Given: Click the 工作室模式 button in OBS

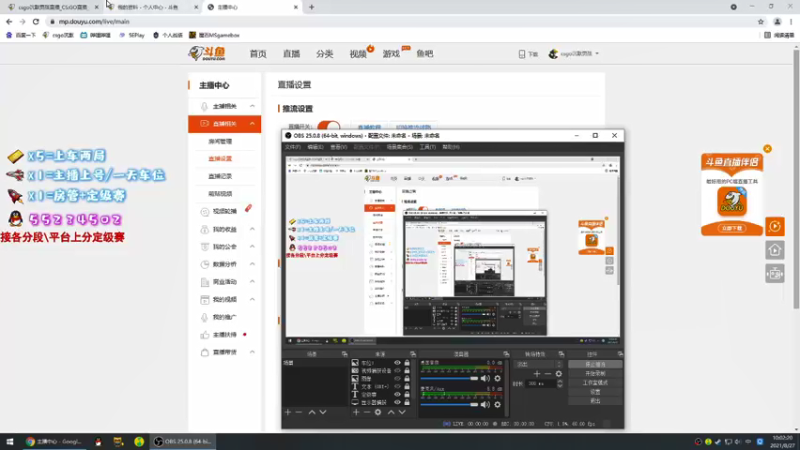Looking at the screenshot, I should coord(595,383).
